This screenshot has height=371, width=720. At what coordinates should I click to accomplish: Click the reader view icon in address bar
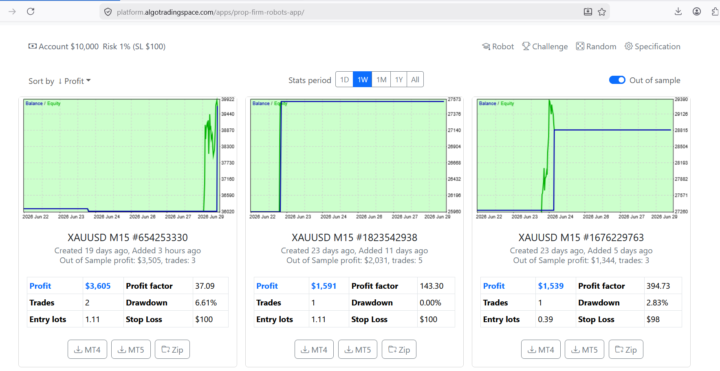click(x=588, y=12)
